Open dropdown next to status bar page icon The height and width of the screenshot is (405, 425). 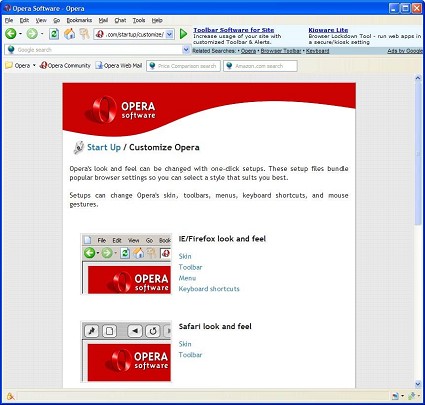click(x=402, y=396)
